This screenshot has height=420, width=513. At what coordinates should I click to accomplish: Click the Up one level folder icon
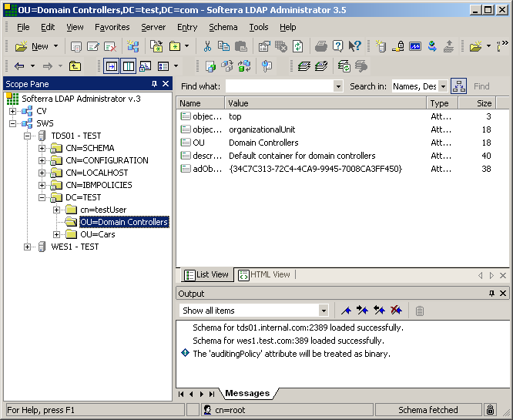[x=75, y=66]
